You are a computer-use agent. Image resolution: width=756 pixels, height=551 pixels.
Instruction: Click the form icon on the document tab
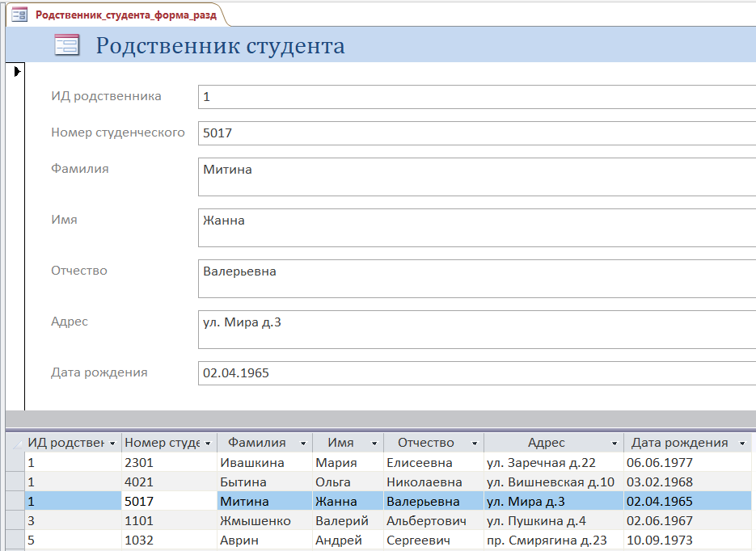point(19,15)
